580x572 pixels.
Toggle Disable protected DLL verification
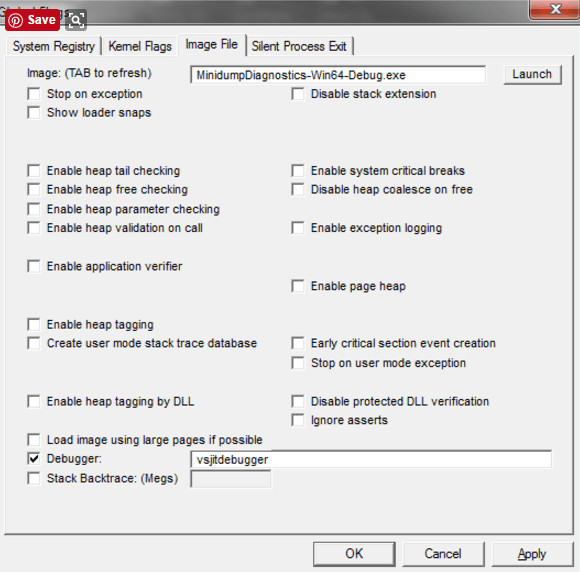pos(298,401)
